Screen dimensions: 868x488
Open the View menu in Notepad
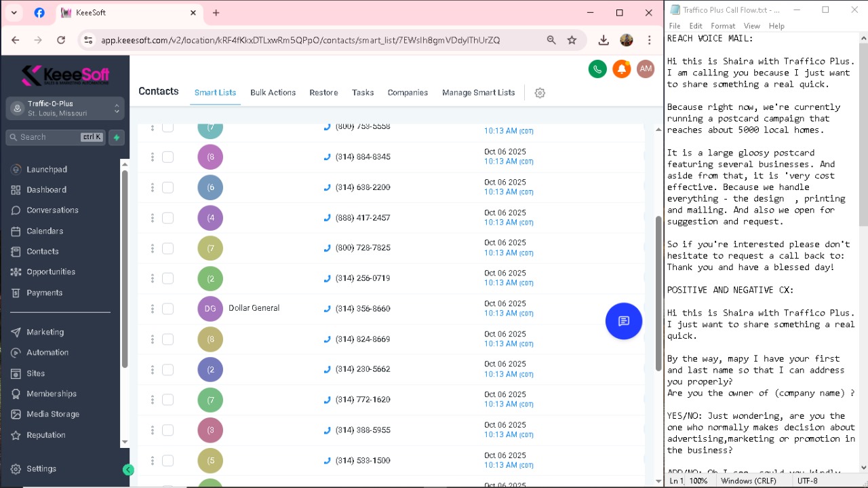pyautogui.click(x=751, y=26)
